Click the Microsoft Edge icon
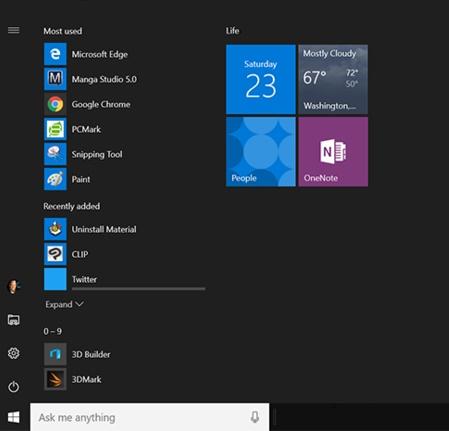The image size is (449, 431). tap(55, 54)
